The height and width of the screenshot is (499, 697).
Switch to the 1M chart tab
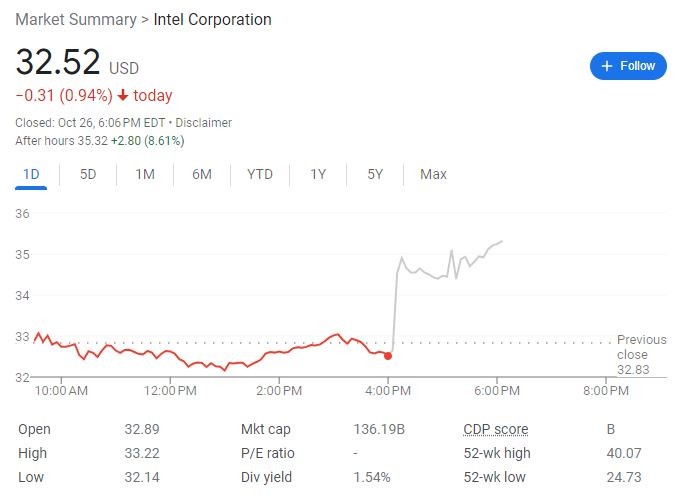(145, 174)
